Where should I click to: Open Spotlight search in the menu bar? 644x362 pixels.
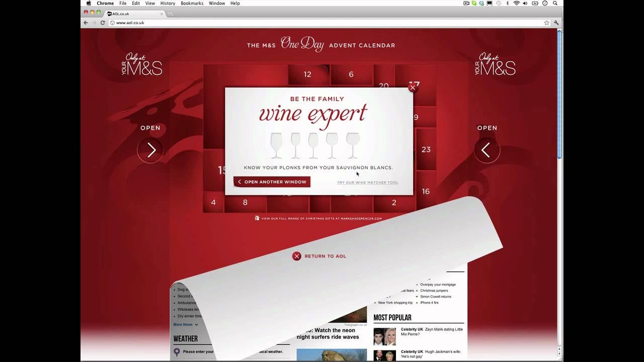point(555,3)
